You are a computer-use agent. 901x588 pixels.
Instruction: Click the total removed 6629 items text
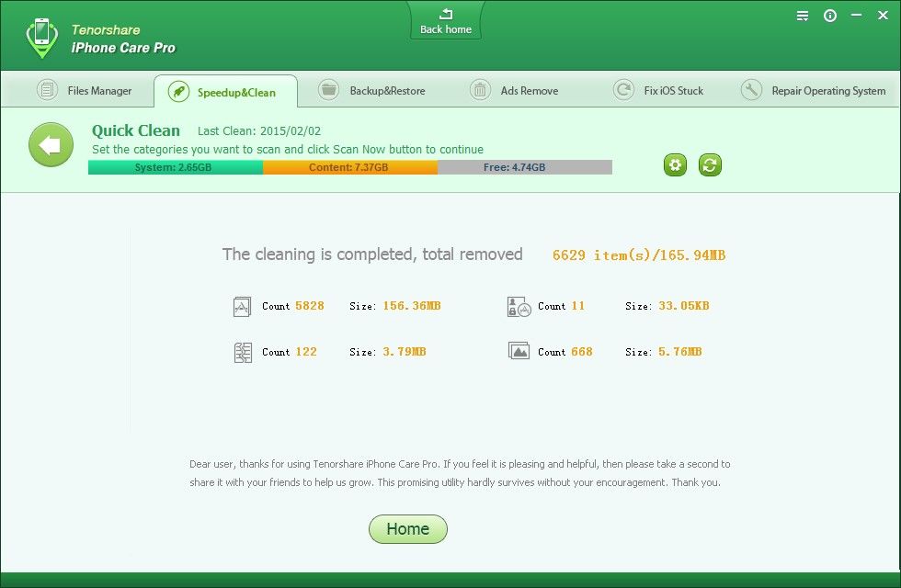(638, 255)
